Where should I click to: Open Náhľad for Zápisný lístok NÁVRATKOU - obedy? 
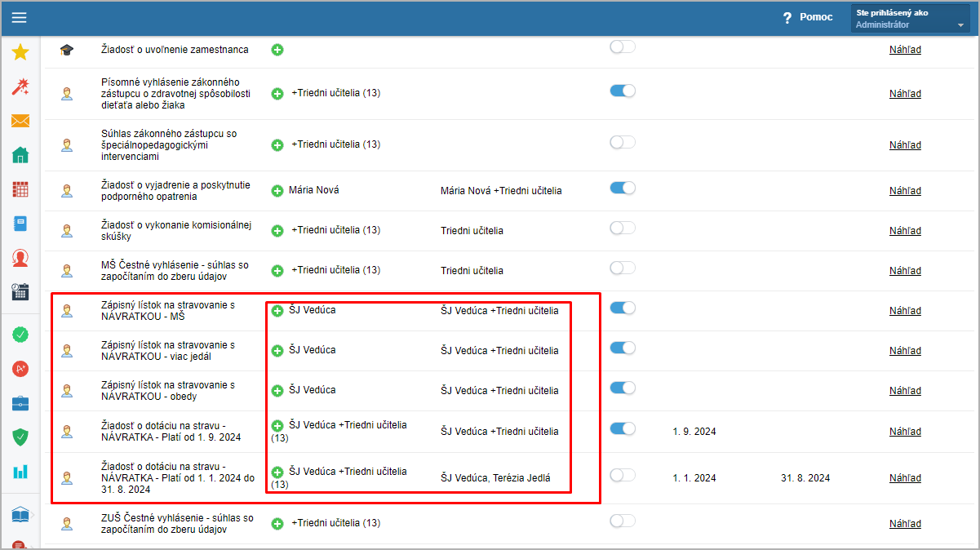coord(905,391)
